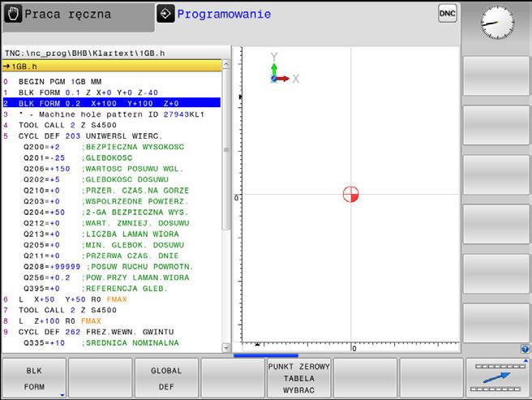Select line 8 L Z+100 R0 FMAX
Screen dimensions: 532x400
(112, 320)
